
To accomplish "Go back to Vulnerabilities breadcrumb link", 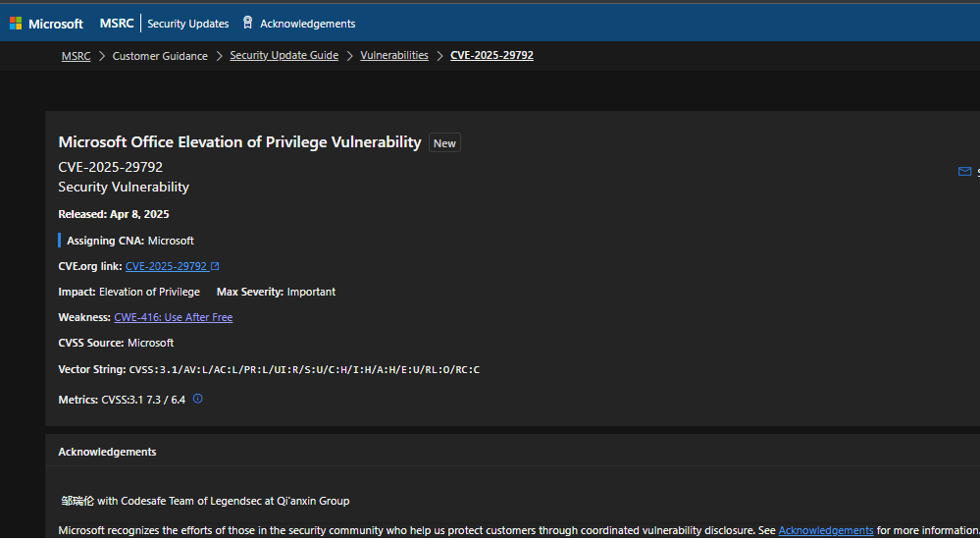I will (394, 56).
